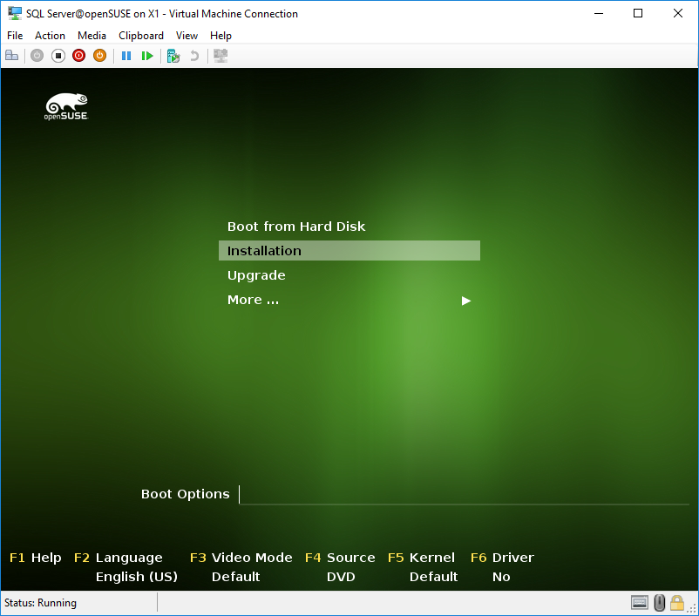Screen dimensions: 699x616
Task: Pause the virtual machine
Action: pyautogui.click(x=126, y=56)
